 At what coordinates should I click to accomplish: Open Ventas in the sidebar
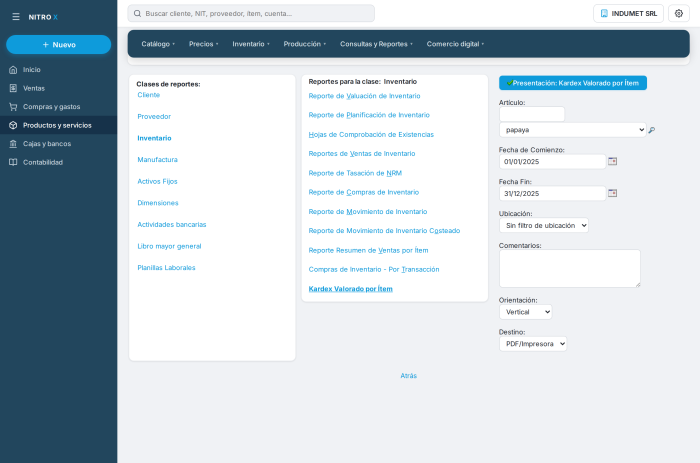(58, 88)
